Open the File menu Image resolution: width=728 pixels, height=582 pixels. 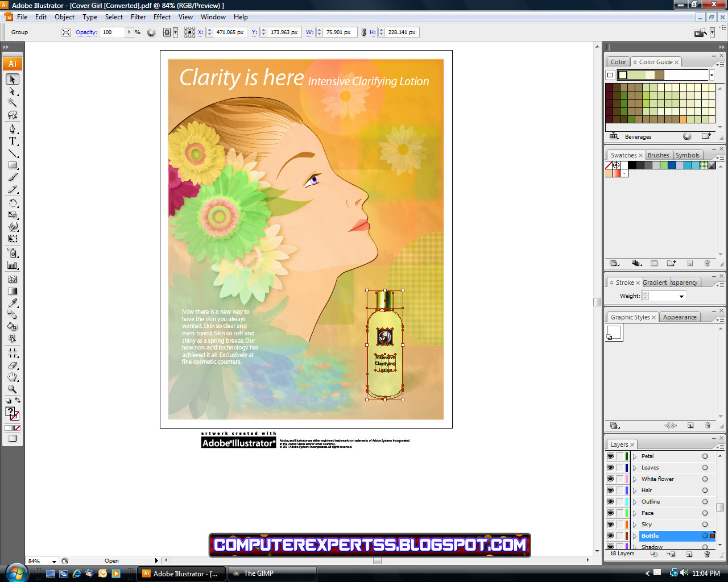[x=22, y=17]
